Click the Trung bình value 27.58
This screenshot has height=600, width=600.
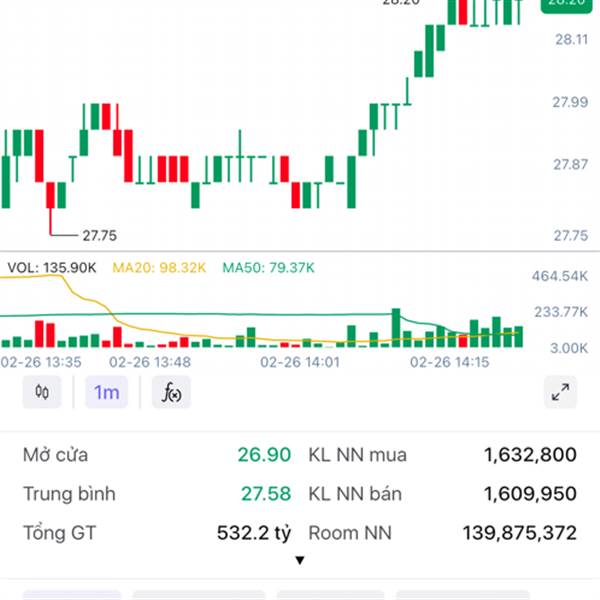click(266, 494)
